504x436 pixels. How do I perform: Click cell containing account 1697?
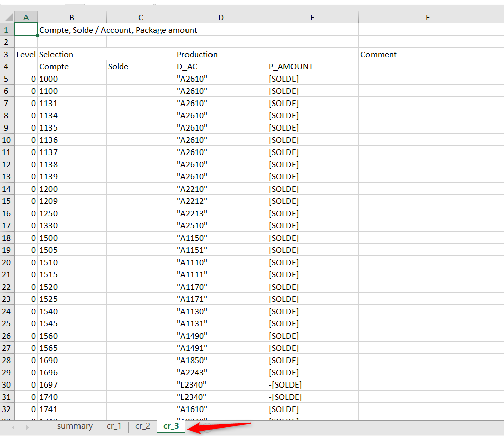[72, 384]
